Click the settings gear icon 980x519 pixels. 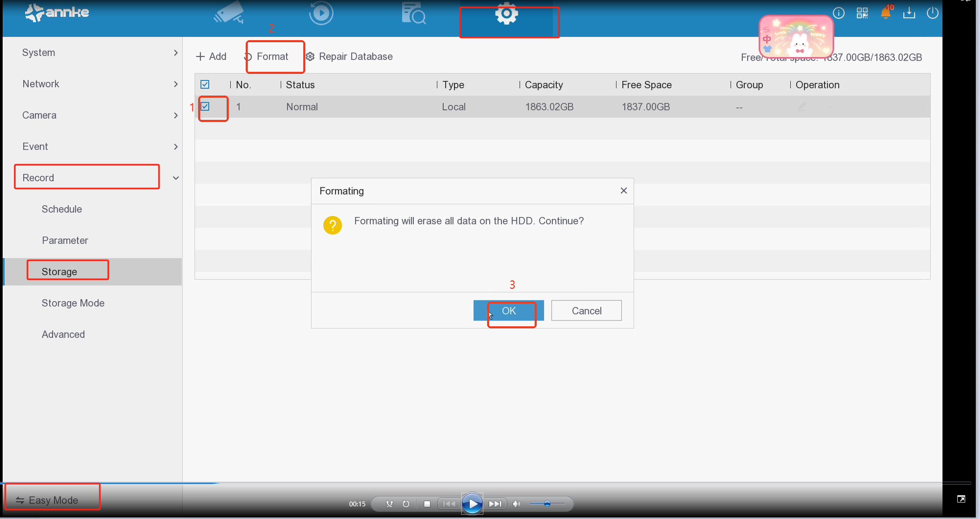coord(506,14)
